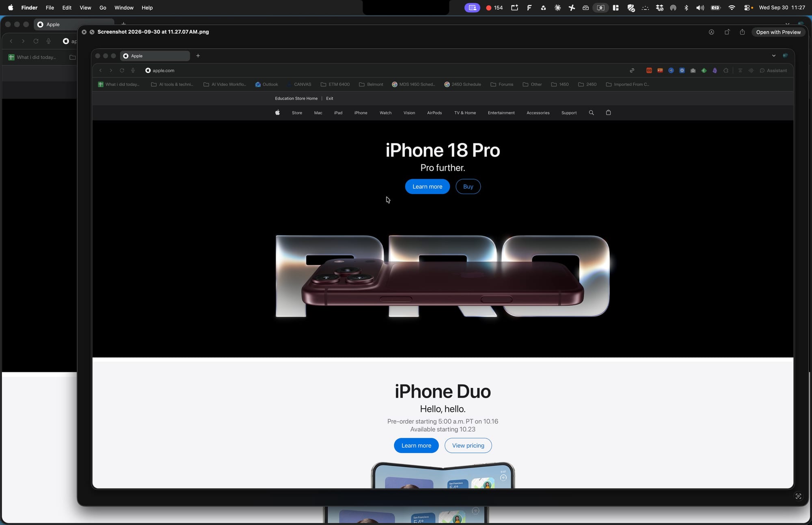This screenshot has height=525, width=812.
Task: Expand the Other bookmark folder in preview
Action: [x=532, y=84]
